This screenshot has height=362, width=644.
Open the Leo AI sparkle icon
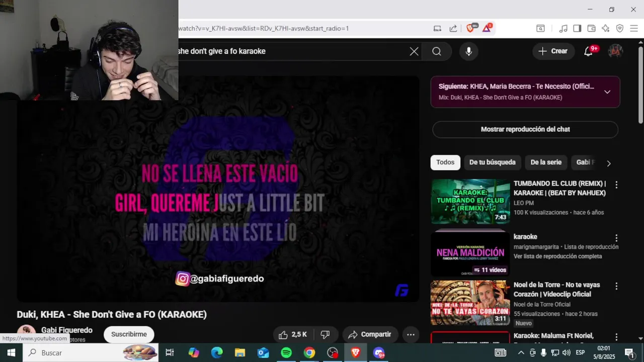pyautogui.click(x=606, y=28)
